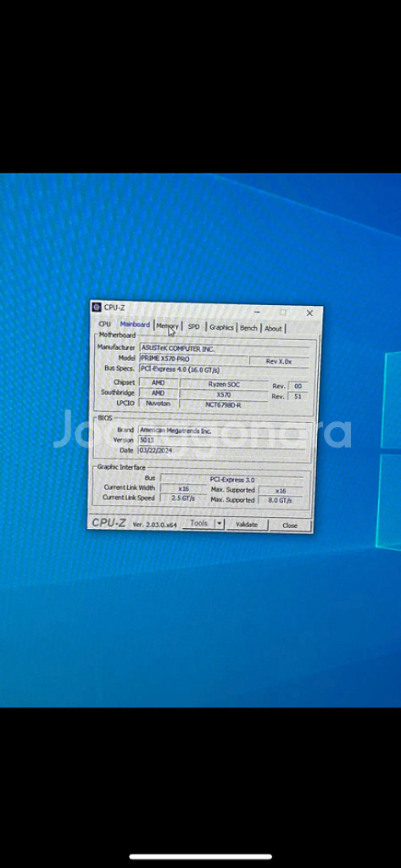Click Current Link Speed 2.5 GT/s value
Screen dimensions: 401x868
click(183, 498)
